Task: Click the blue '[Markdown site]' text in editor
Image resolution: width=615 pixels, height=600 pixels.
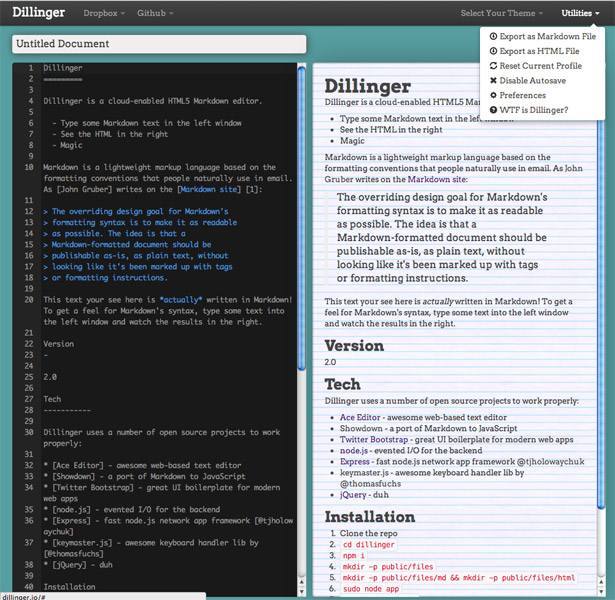Action: coord(209,189)
